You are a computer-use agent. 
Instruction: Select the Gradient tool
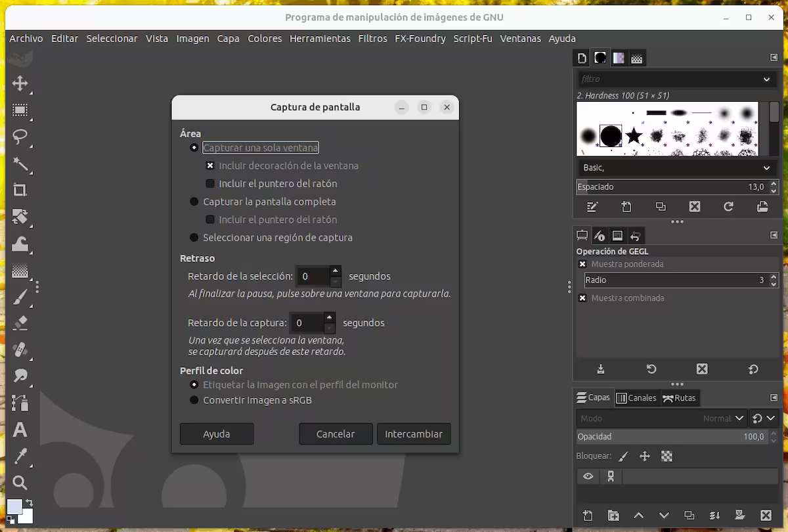pos(20,270)
